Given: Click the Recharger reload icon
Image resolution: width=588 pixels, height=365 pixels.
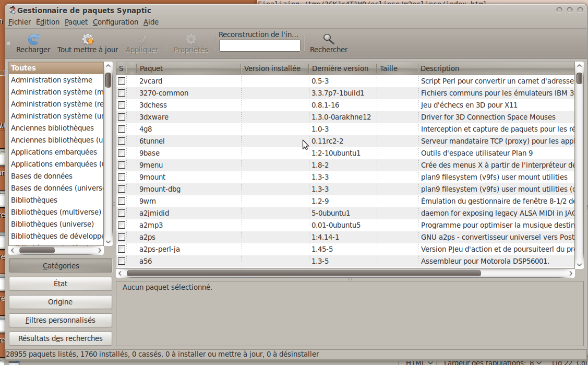Looking at the screenshot, I should point(33,39).
